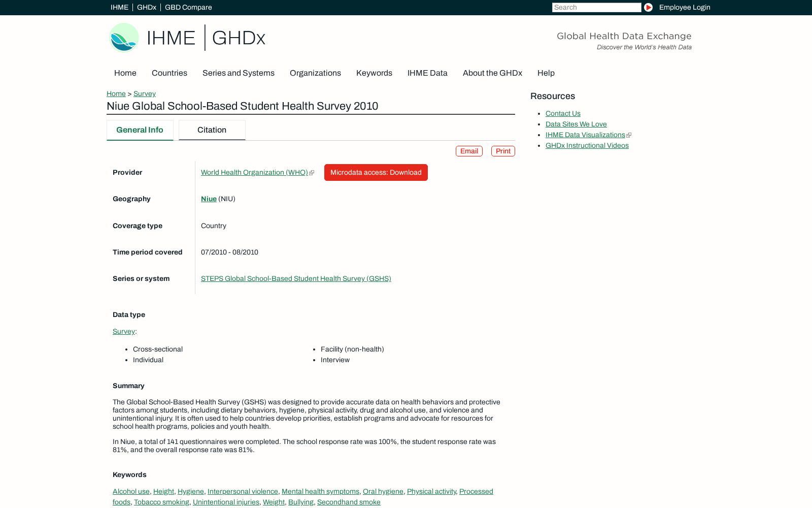This screenshot has height=508, width=812.
Task: Open IHME Data Visualizations link
Action: 585,135
